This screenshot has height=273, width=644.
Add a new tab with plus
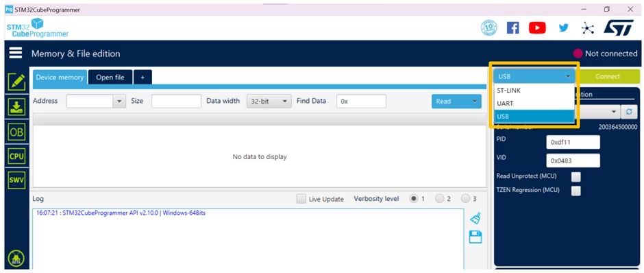tap(143, 78)
